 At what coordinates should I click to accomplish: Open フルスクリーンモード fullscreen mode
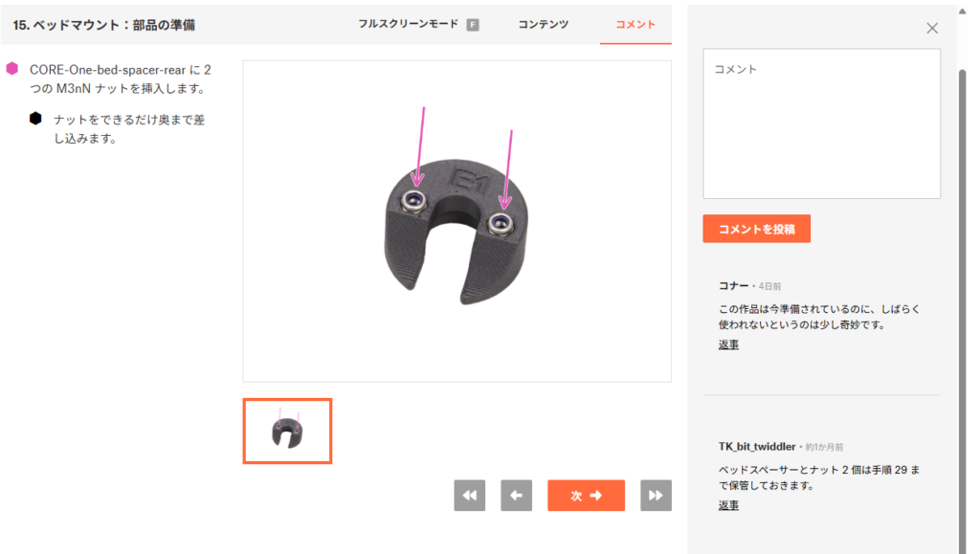pyautogui.click(x=408, y=24)
